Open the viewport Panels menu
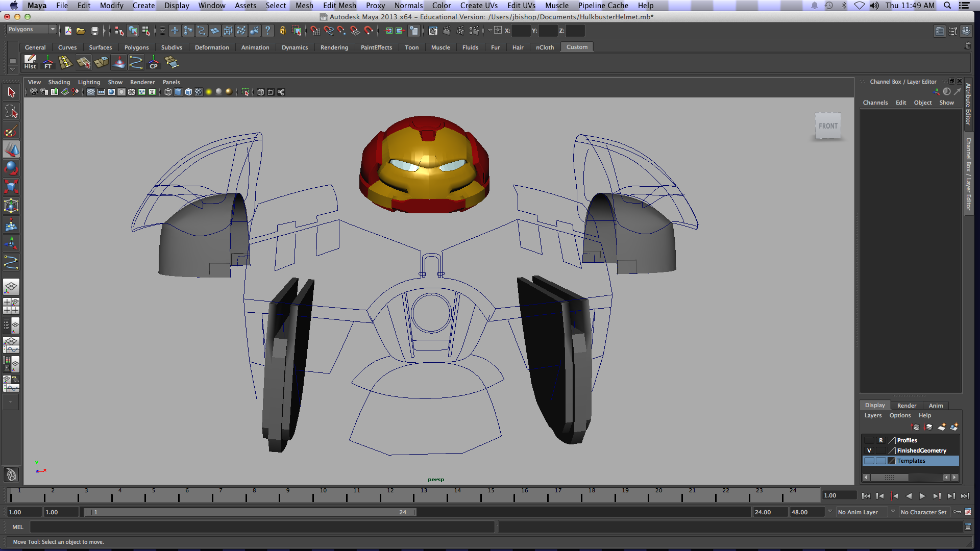Screen dimensions: 980x551 [x=171, y=82]
